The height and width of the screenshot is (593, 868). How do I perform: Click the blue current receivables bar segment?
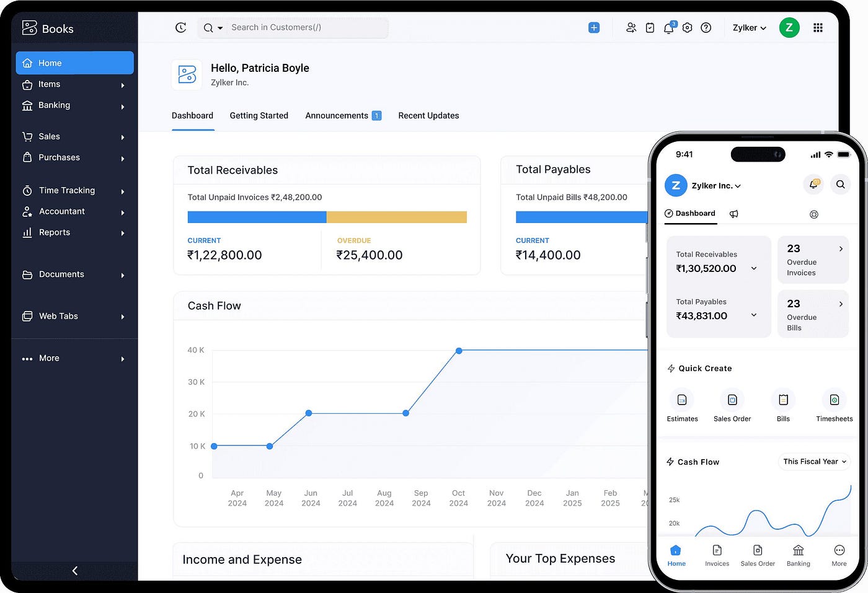coord(257,217)
